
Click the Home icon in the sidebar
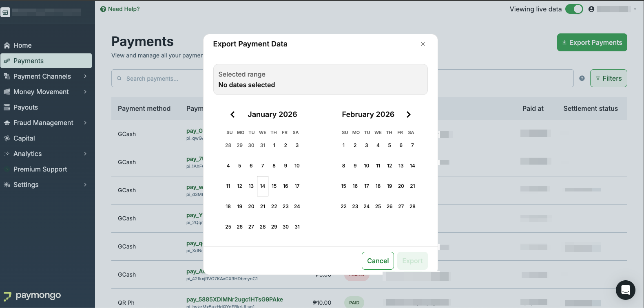(x=7, y=45)
